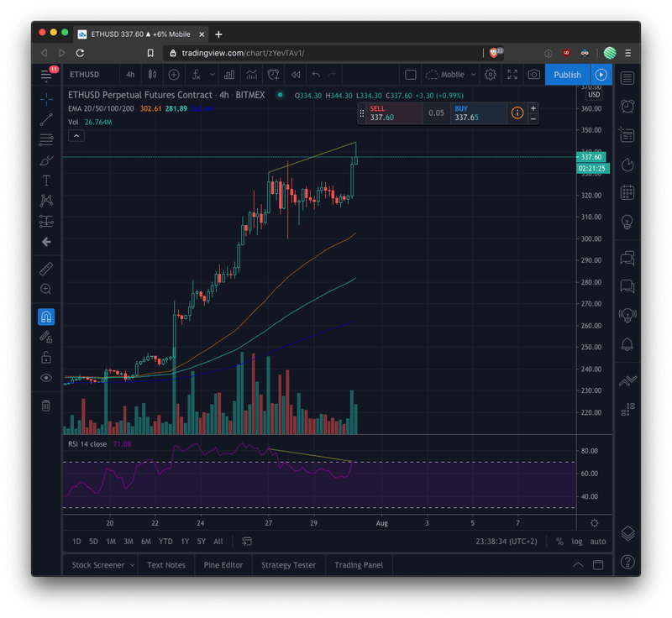
Task: Activate the zoom in tool
Action: click(46, 289)
